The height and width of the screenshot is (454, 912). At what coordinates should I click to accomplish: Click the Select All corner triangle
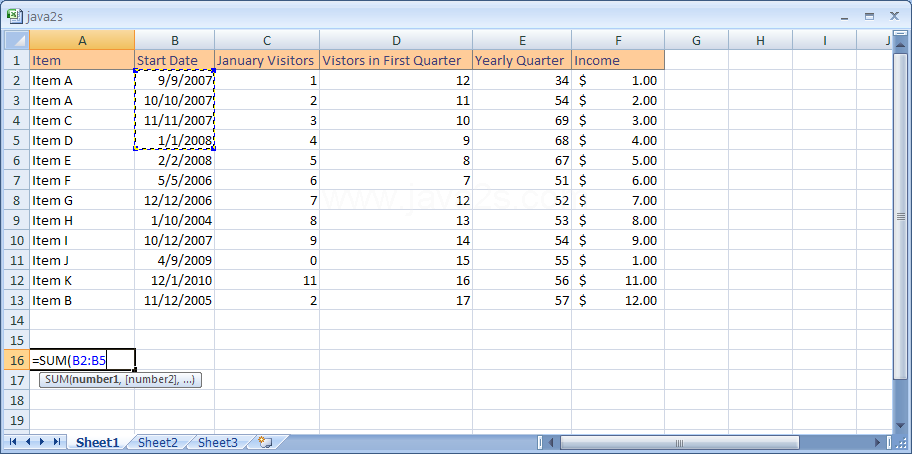[17, 41]
